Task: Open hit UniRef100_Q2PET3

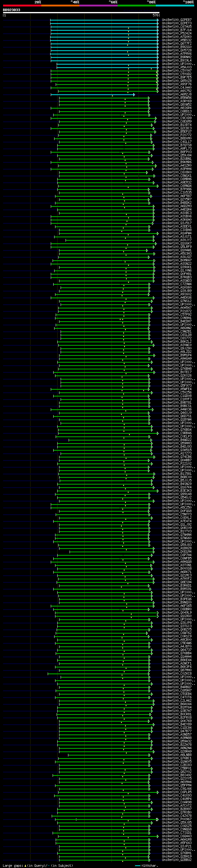Action: point(176,23)
